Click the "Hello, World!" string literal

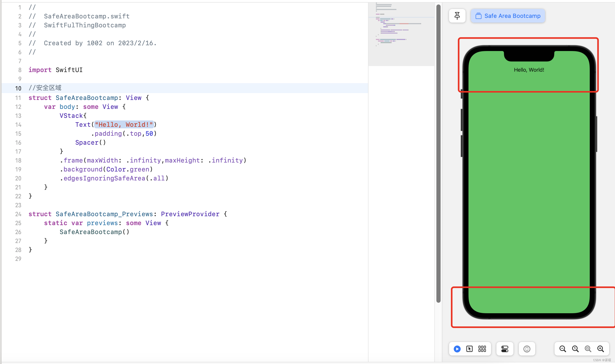[x=124, y=125]
